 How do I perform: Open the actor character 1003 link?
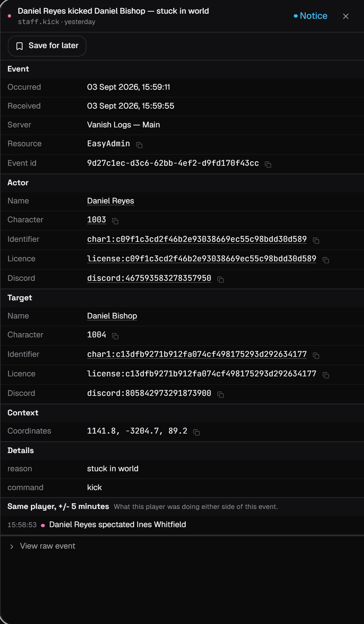coord(97,220)
